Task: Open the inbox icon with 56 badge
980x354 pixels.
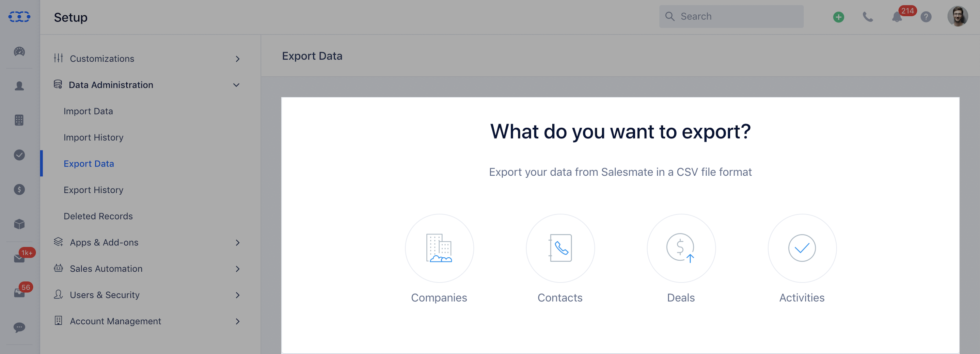Action: coord(19,293)
